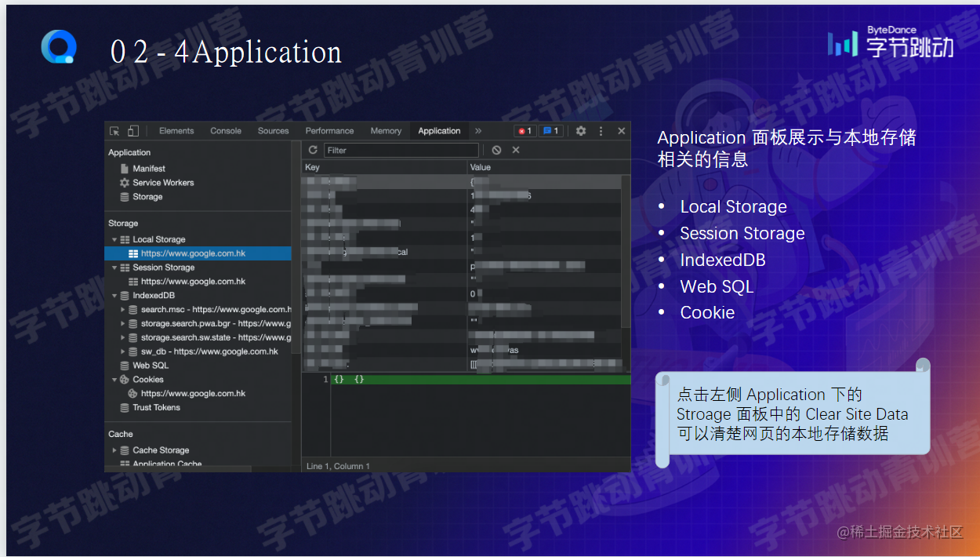Open the Sources tab
The width and height of the screenshot is (980, 557).
[274, 131]
